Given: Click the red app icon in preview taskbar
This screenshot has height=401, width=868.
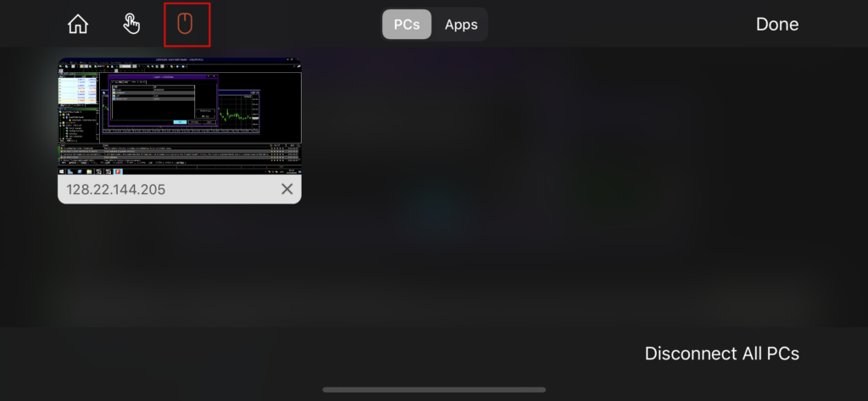Looking at the screenshot, I should click(x=119, y=172).
